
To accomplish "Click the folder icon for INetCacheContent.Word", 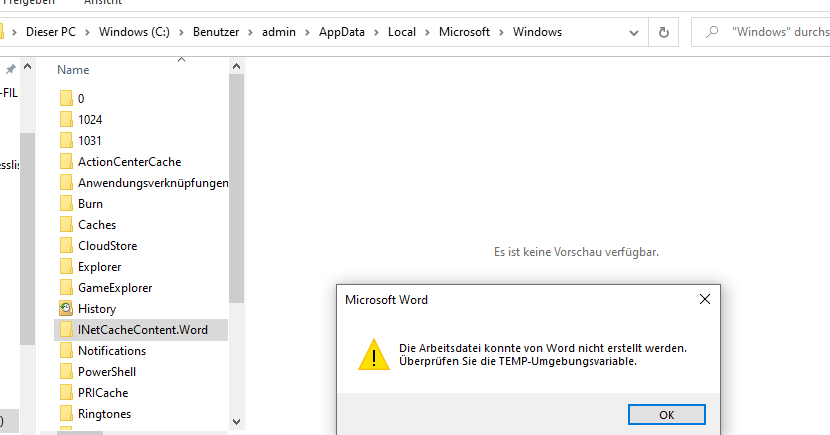I will [x=66, y=329].
